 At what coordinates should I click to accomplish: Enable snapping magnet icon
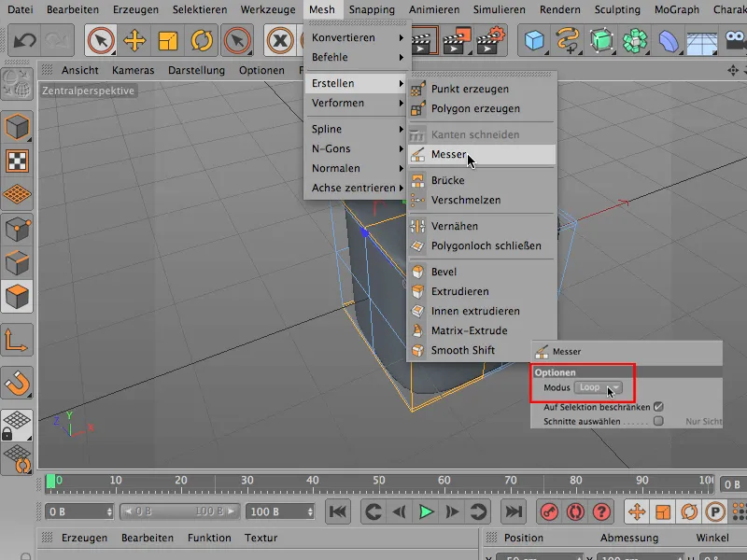tap(17, 383)
